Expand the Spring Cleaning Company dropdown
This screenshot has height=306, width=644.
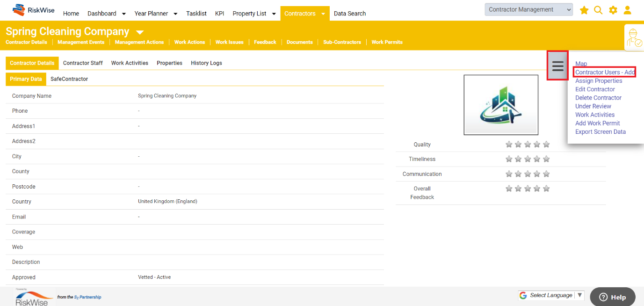(139, 32)
